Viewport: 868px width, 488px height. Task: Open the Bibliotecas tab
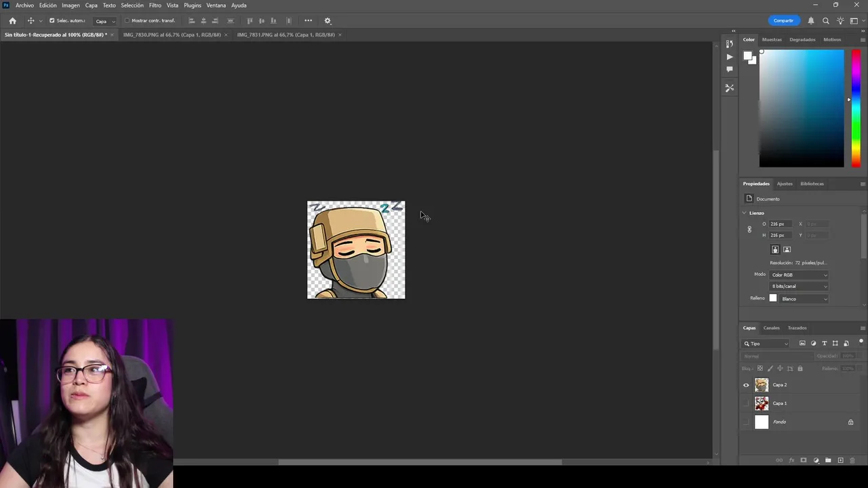812,184
